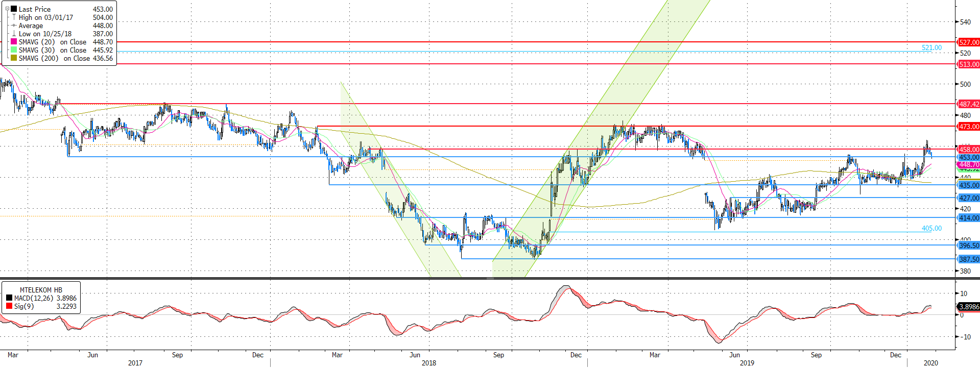
Task: Click the MTELEKOM HB indicator title
Action: coord(41,290)
